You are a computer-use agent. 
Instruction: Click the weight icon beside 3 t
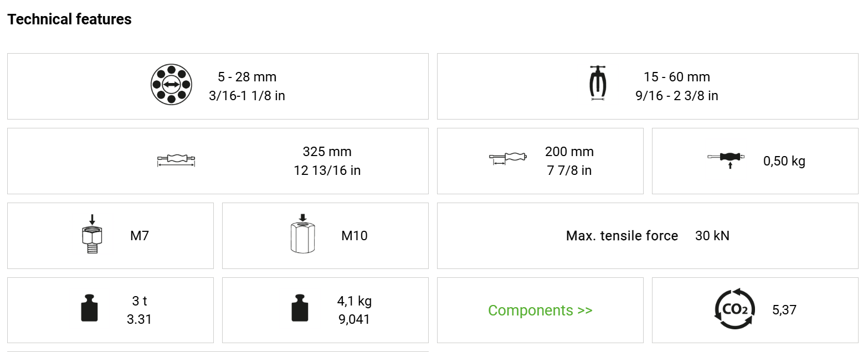pos(89,309)
